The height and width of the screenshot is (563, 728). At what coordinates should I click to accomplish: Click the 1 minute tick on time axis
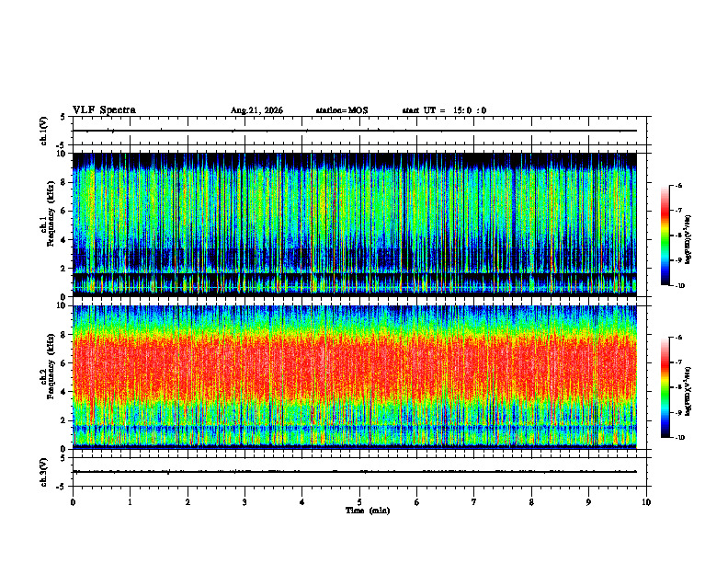130,502
